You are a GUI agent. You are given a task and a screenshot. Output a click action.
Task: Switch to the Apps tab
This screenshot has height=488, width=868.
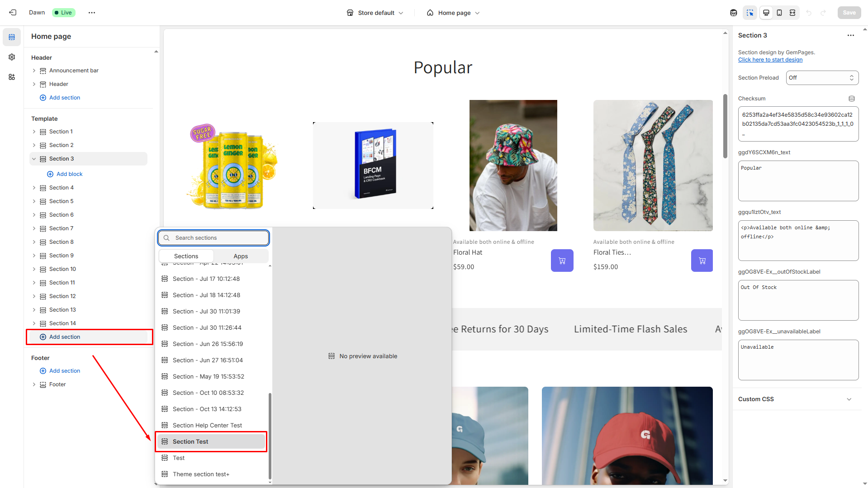point(241,256)
